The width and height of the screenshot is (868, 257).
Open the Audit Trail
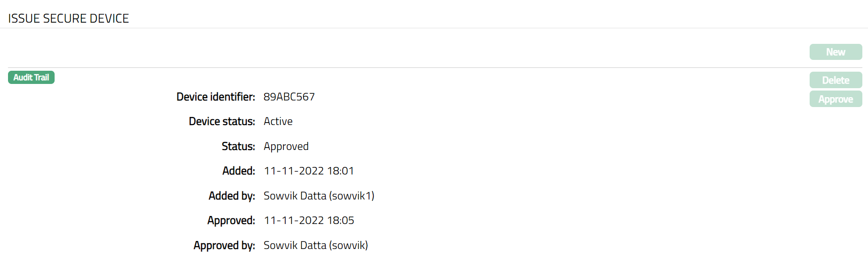(x=31, y=77)
